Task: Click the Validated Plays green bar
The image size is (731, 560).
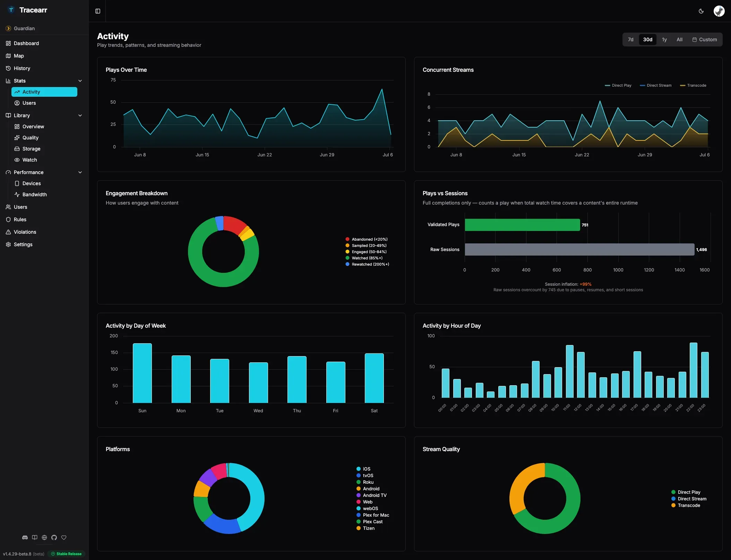Action: coord(522,225)
